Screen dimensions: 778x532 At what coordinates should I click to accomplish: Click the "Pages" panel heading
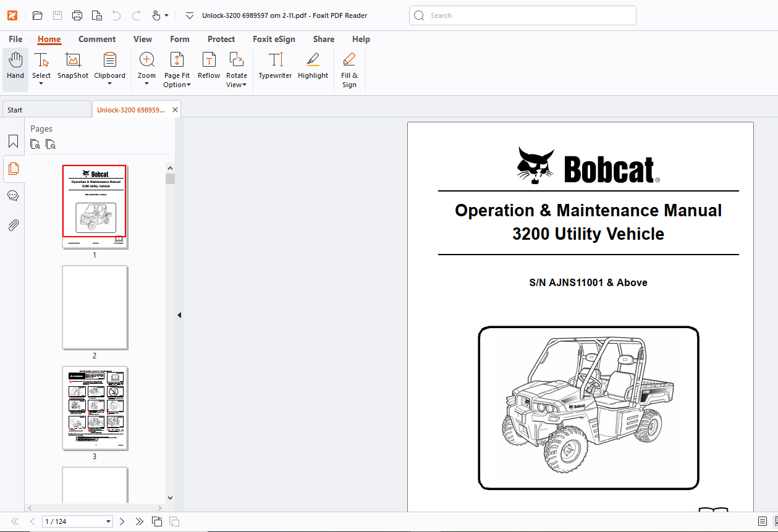[x=41, y=129]
